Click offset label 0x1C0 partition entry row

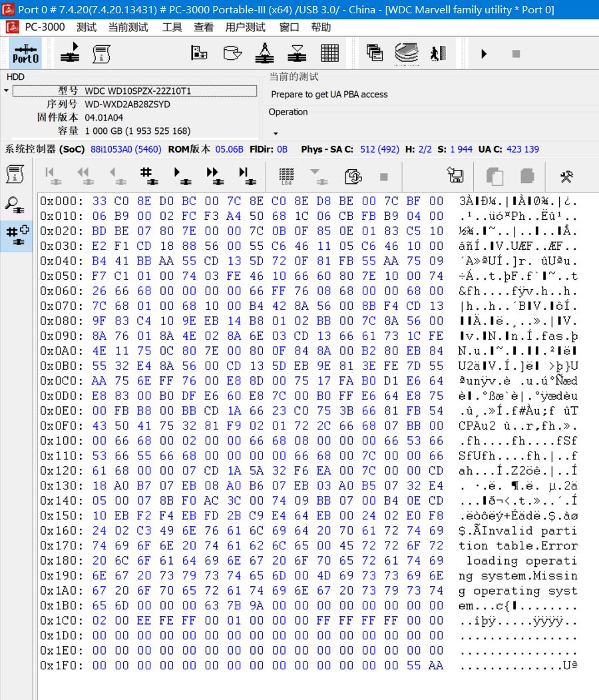[61, 621]
